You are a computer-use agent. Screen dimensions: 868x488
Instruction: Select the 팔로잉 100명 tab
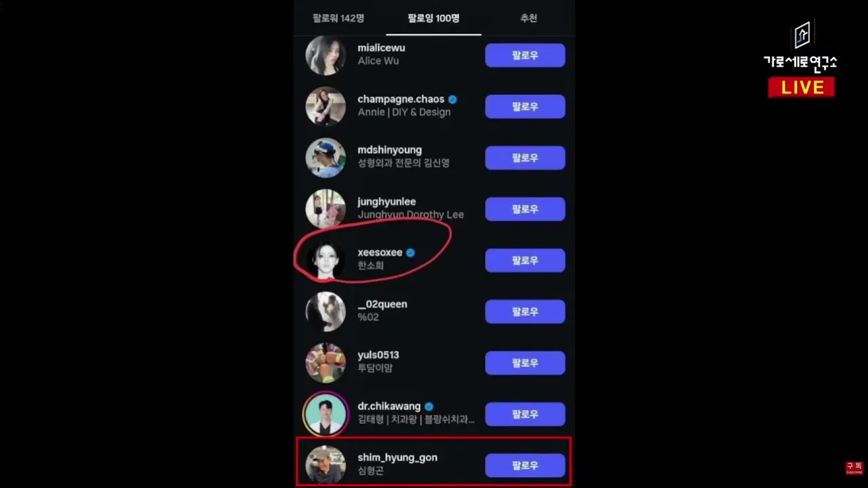click(433, 18)
